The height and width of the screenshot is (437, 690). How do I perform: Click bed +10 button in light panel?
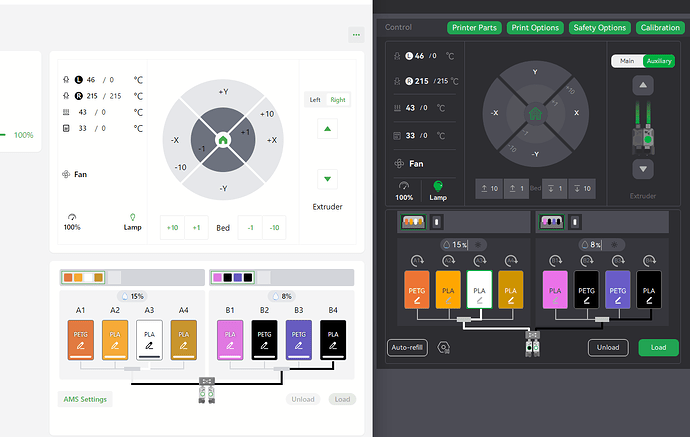172,228
